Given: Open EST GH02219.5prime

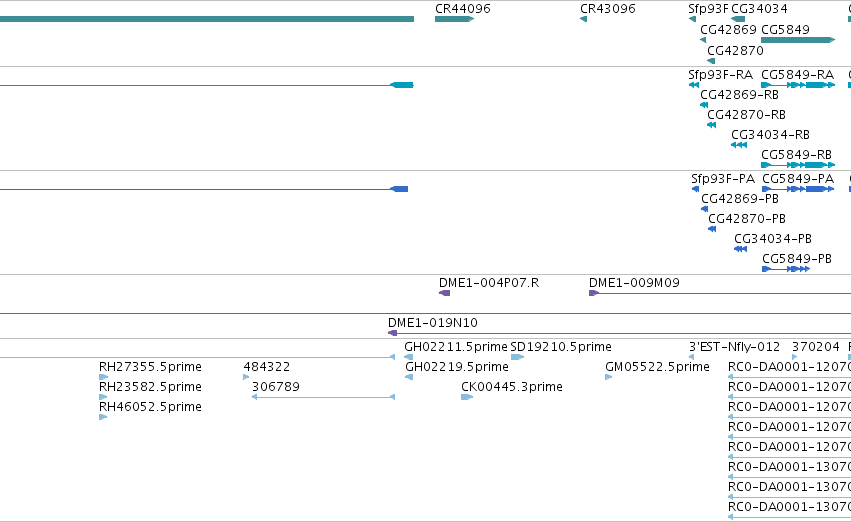Looking at the screenshot, I should pos(457,367).
